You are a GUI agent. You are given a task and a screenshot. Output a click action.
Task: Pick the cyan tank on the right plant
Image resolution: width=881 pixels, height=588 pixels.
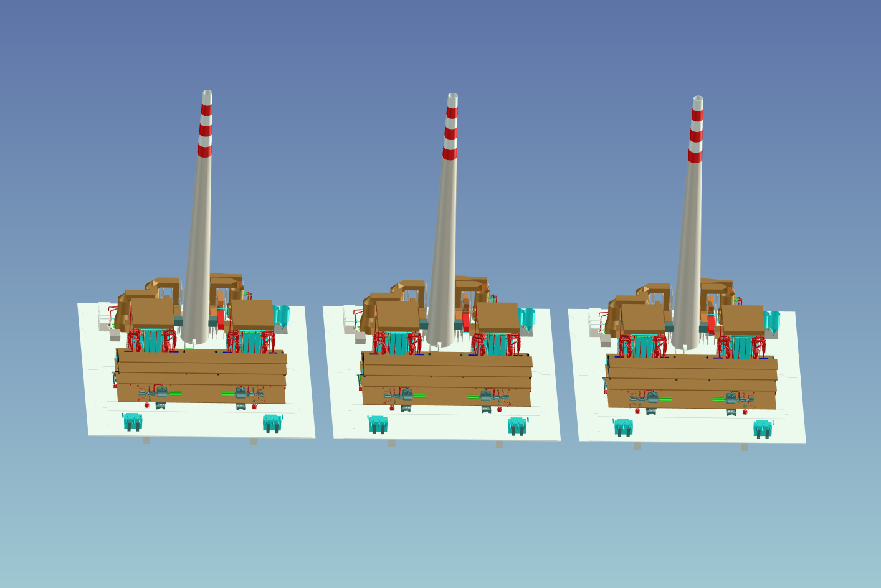click(x=773, y=321)
